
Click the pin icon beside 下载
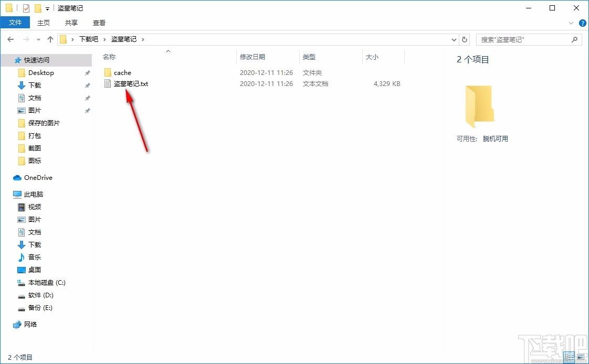pyautogui.click(x=88, y=85)
